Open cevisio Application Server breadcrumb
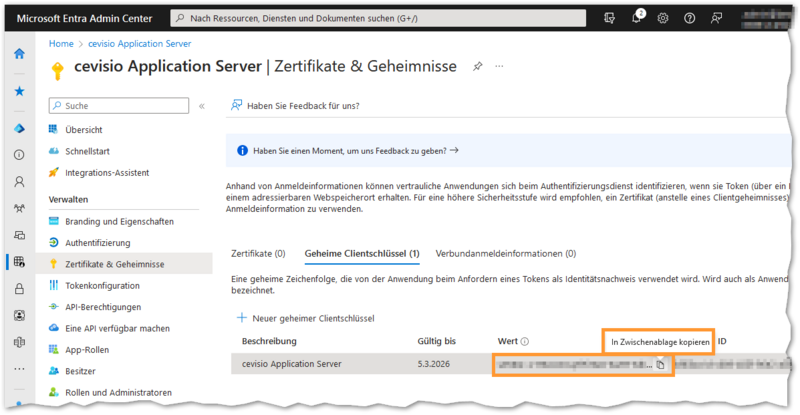The width and height of the screenshot is (800, 415). 140,44
